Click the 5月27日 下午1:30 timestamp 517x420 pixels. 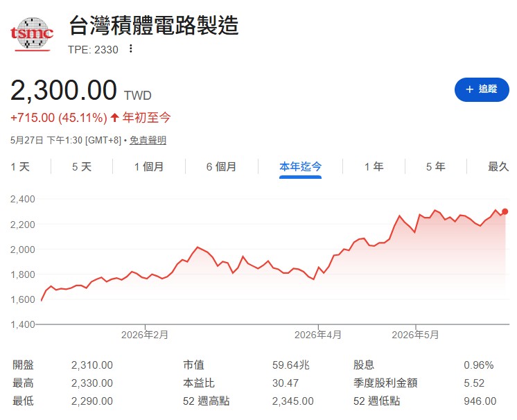(x=66, y=141)
